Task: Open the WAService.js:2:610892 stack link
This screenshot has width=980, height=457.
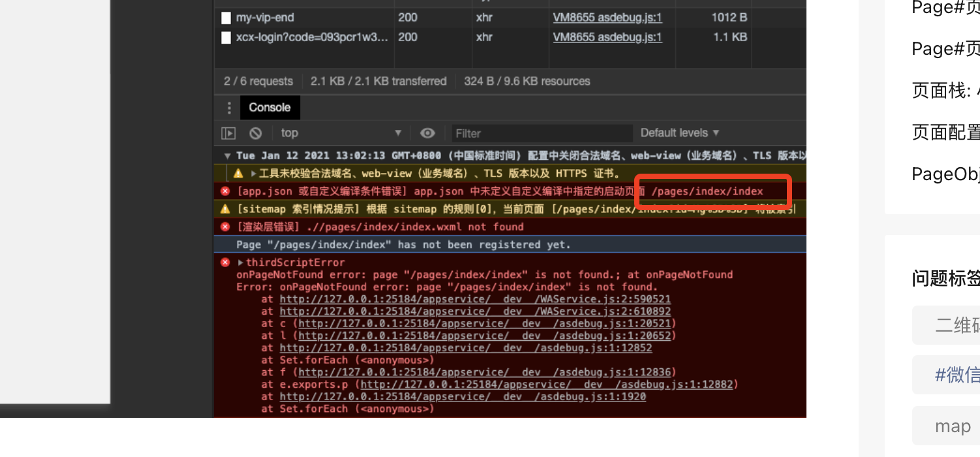Action: pyautogui.click(x=475, y=311)
